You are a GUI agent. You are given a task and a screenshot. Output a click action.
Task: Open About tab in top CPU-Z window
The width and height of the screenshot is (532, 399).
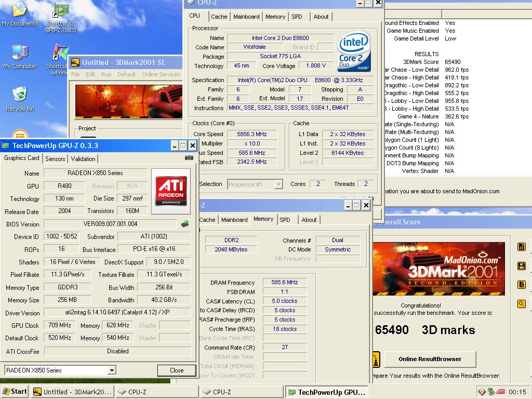pyautogui.click(x=321, y=17)
